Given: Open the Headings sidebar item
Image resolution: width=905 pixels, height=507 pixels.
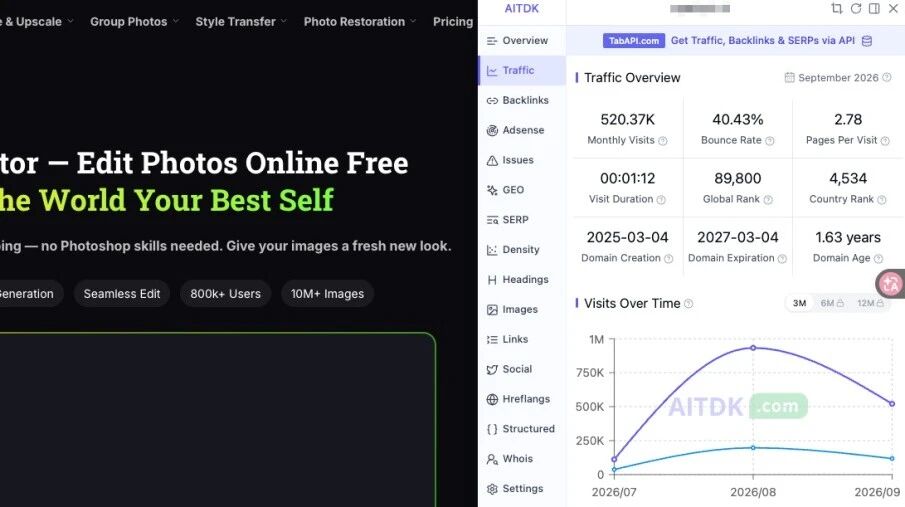Looking at the screenshot, I should pos(522,279).
